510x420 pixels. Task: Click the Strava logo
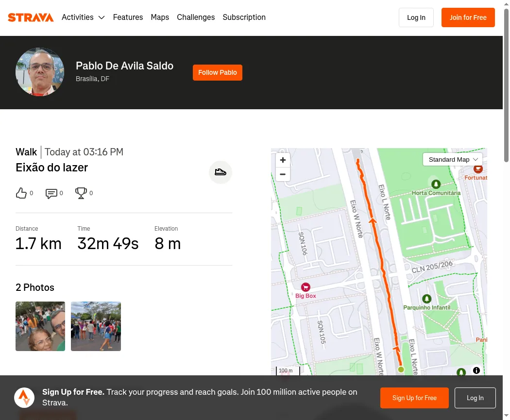point(31,17)
